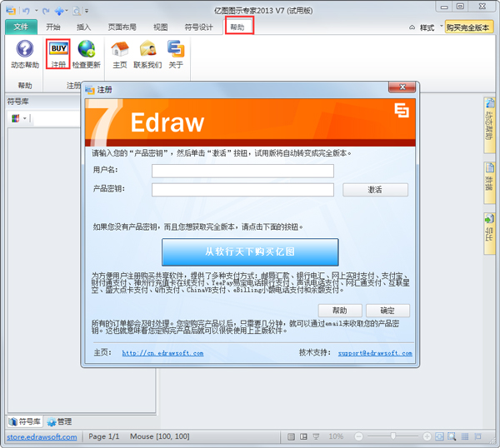Select the 帮助 ribbon tab

pos(237,27)
